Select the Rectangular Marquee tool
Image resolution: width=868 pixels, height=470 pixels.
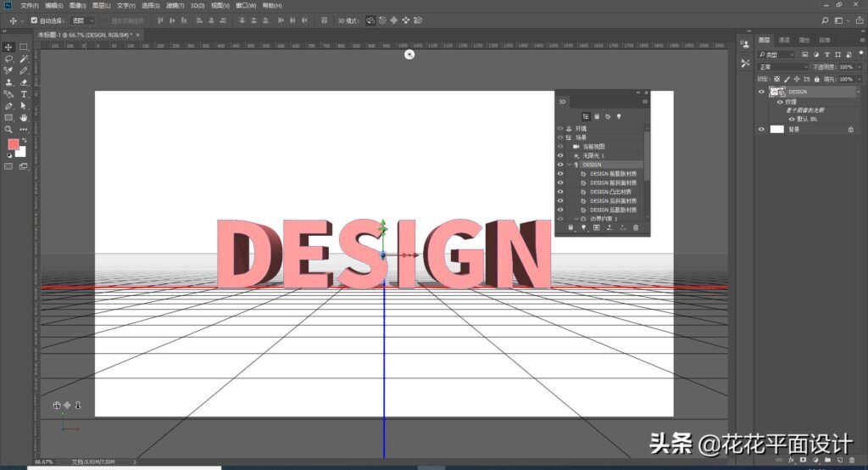pyautogui.click(x=24, y=48)
